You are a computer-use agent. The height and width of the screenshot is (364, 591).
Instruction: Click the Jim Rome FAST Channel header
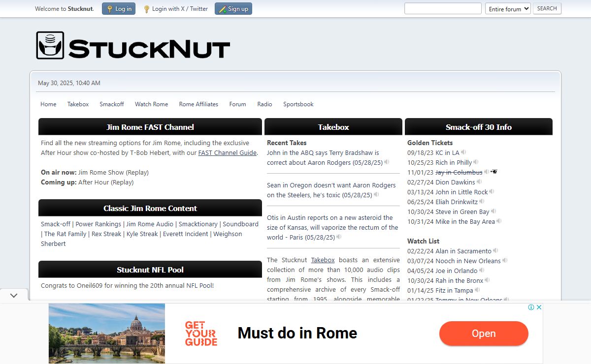click(x=150, y=127)
